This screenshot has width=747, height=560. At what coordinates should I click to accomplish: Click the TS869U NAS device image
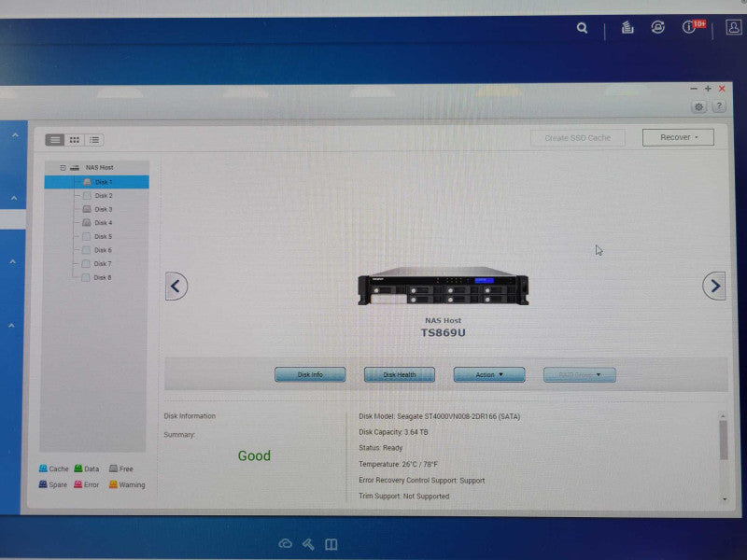coord(443,286)
